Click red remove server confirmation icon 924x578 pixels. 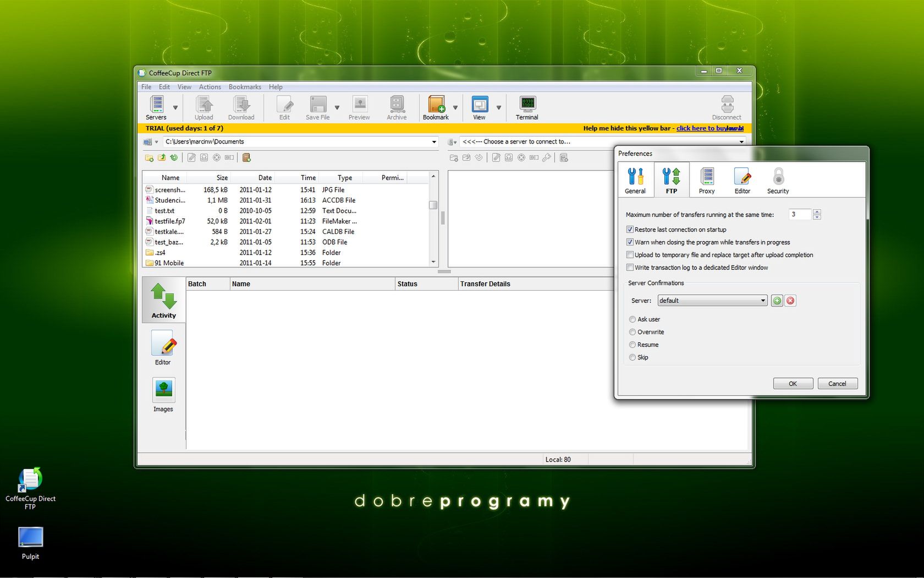coord(790,301)
